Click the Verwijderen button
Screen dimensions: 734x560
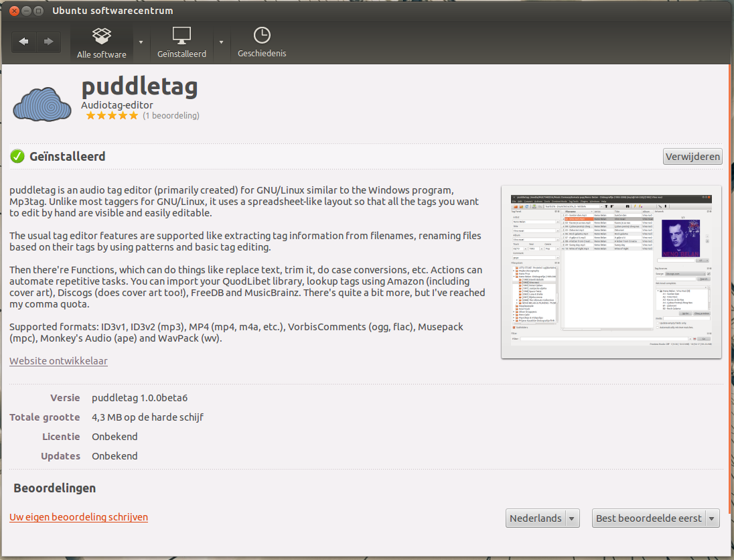[692, 156]
